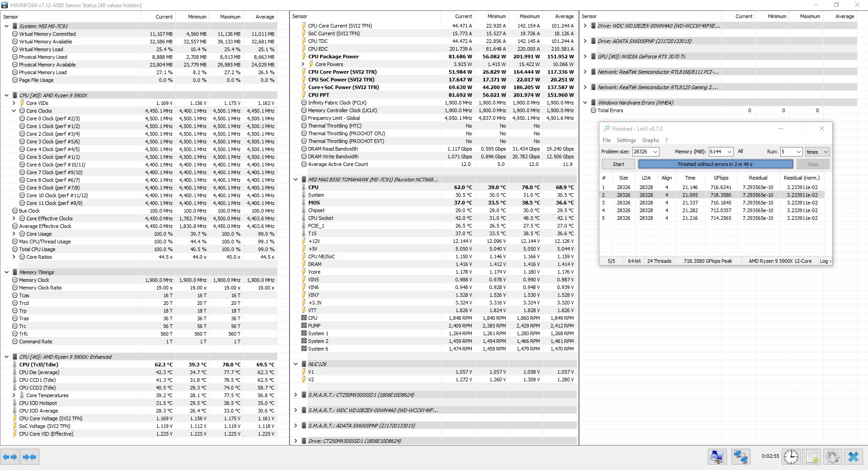Expand S.M.A.R.T.: CT250MX500SSD1 group
Viewport: 868px width, 470px height.
(295, 395)
